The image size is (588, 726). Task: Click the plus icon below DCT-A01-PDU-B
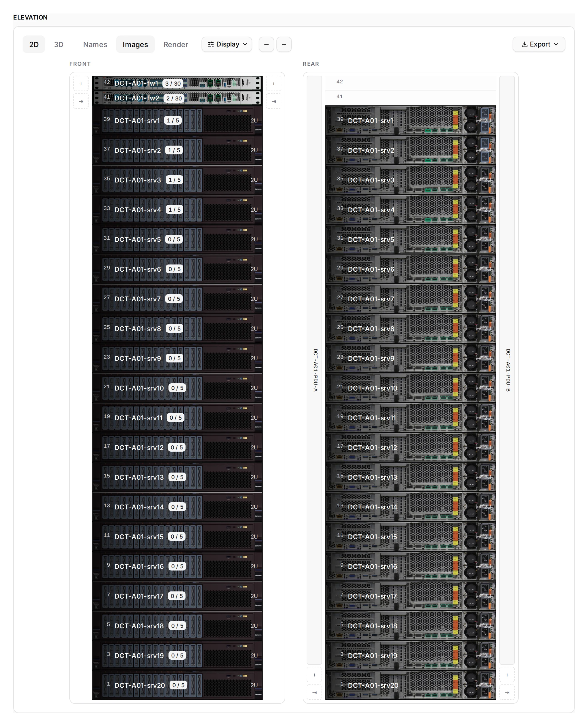[x=507, y=675]
